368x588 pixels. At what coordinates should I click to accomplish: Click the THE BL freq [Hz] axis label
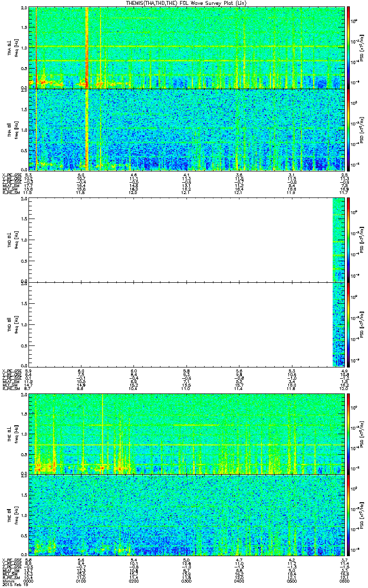click(x=16, y=434)
